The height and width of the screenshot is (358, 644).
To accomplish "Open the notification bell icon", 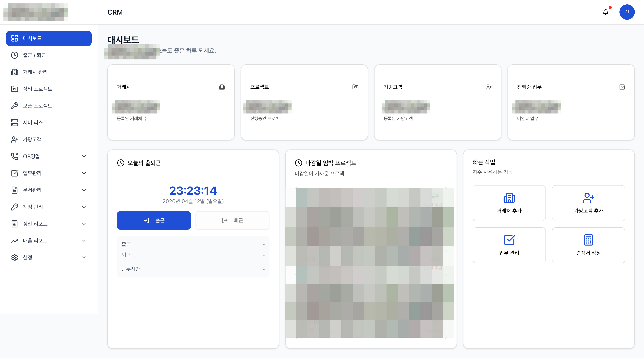I will coord(605,12).
